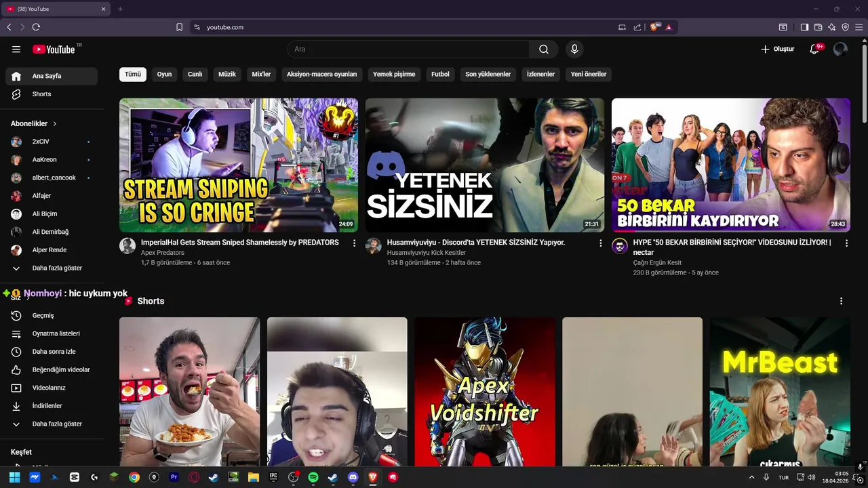868x488 pixels.
Task: Open Apex Predators channel link
Action: (163, 253)
